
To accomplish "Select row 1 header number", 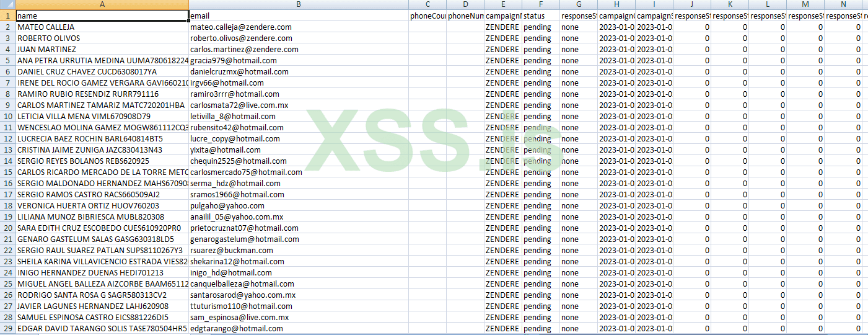I will (7, 16).
